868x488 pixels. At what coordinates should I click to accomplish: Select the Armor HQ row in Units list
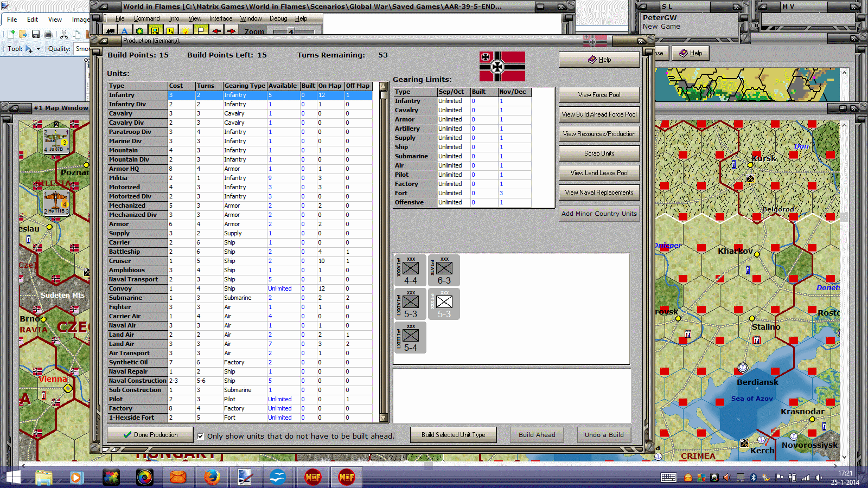tap(240, 169)
